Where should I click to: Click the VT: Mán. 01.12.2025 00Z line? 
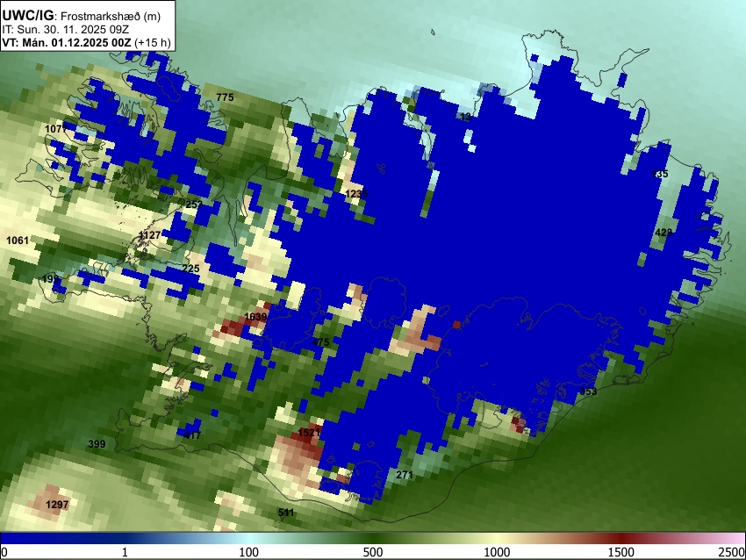[86, 42]
